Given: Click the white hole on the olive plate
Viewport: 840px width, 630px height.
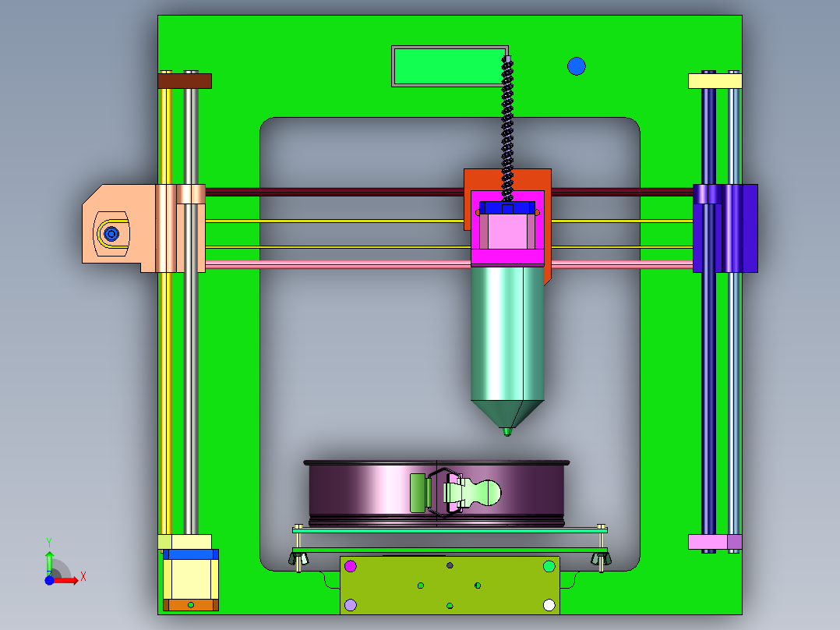Looking at the screenshot, I should (549, 605).
